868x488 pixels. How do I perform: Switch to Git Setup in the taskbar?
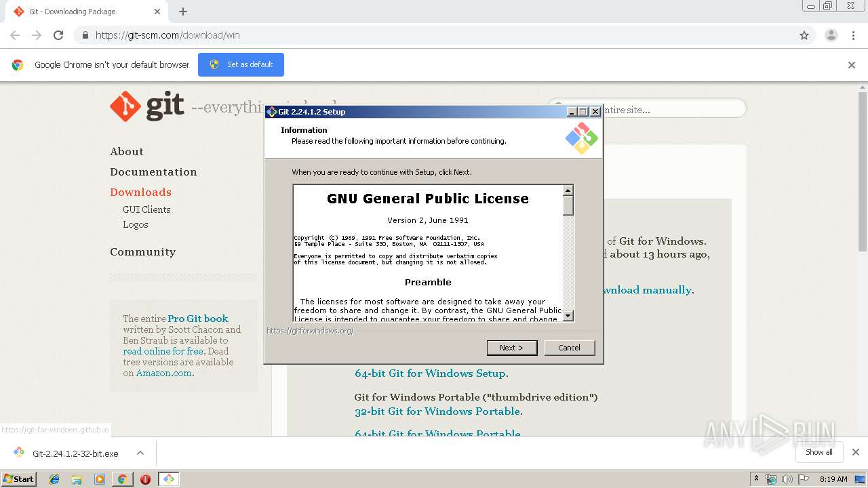coord(168,479)
